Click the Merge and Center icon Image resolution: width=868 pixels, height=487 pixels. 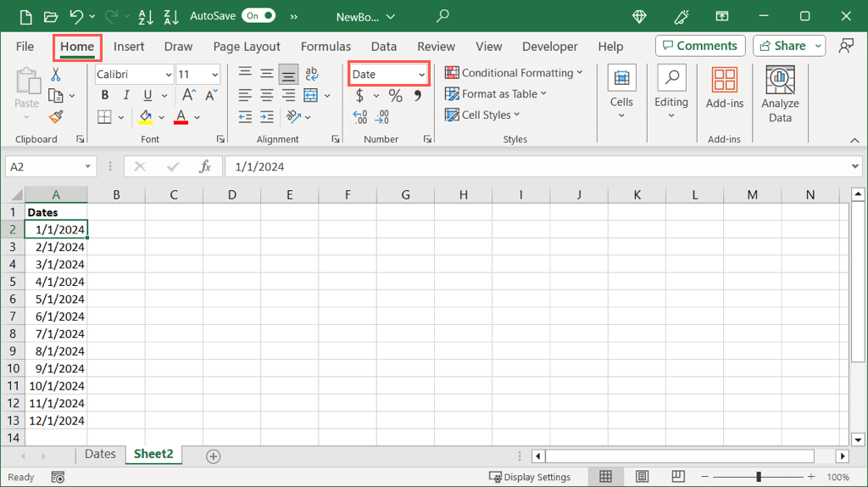pos(311,95)
